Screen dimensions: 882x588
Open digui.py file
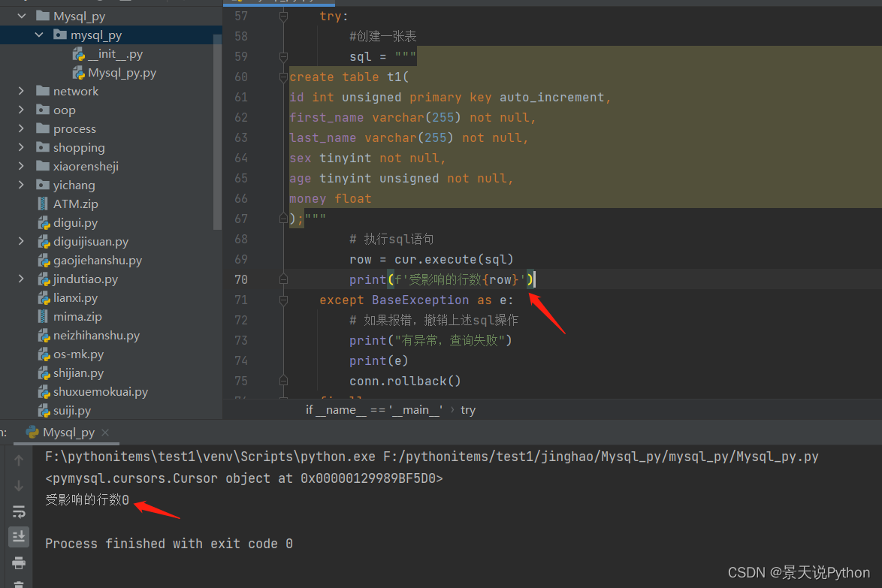(x=75, y=222)
